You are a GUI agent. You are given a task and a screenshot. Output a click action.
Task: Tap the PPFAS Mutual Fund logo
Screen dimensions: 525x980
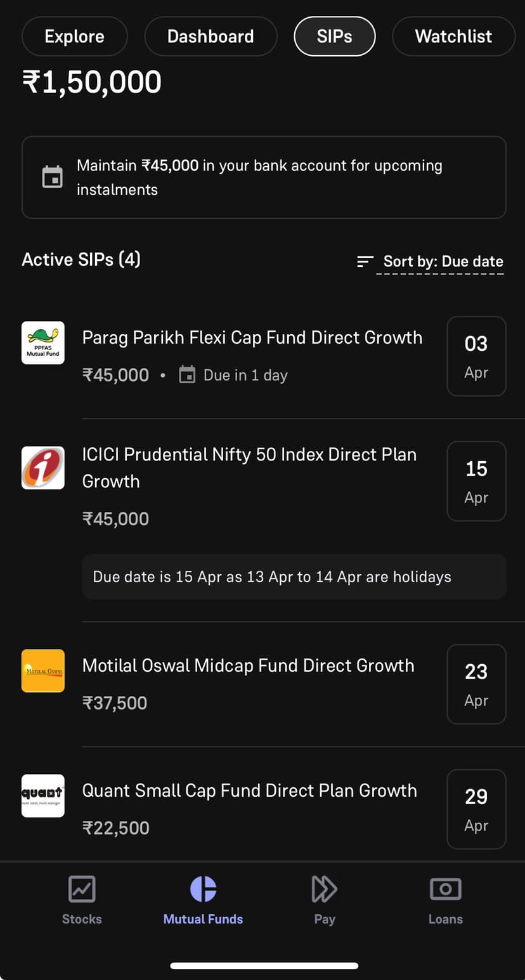click(43, 343)
